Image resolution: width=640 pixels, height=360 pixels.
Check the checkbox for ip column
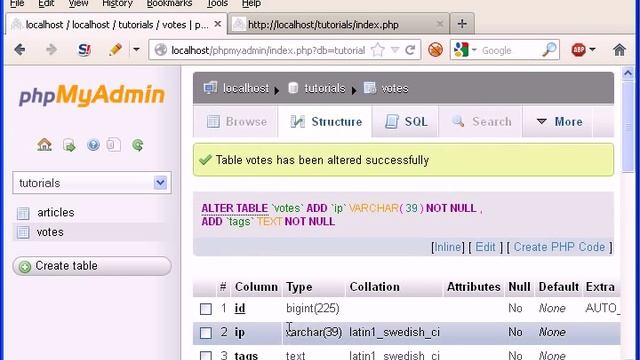[206, 333]
